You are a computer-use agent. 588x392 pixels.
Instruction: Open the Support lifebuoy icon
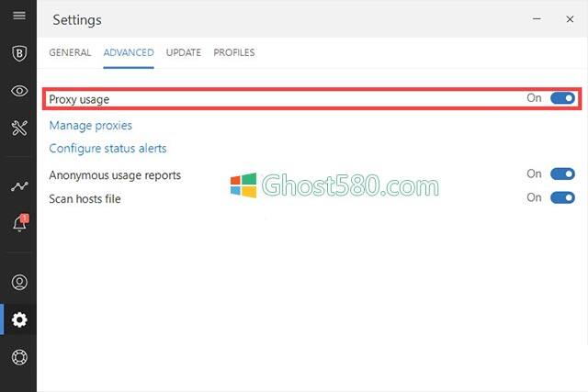tap(19, 357)
